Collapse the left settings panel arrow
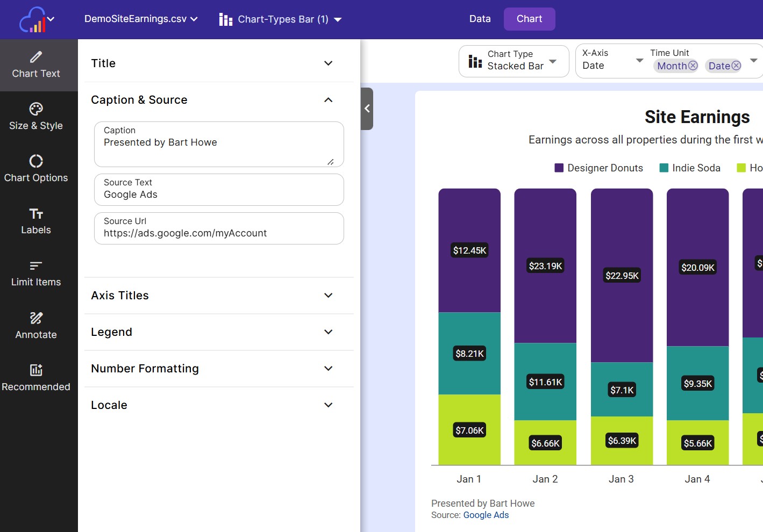The width and height of the screenshot is (763, 532). tap(367, 109)
